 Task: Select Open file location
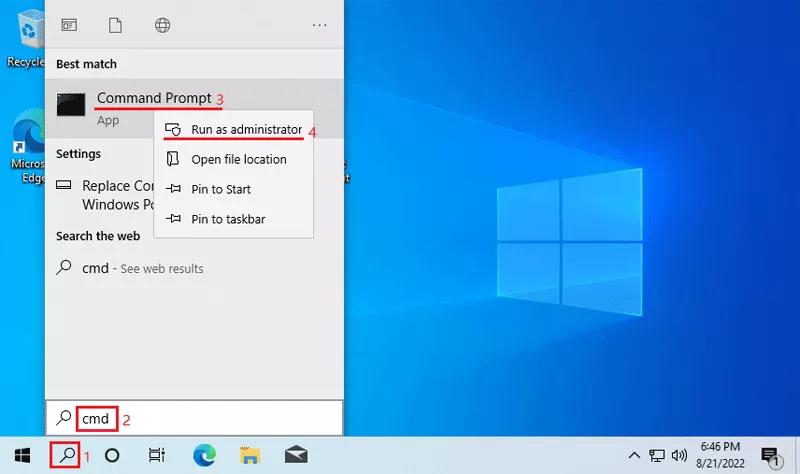click(x=238, y=159)
